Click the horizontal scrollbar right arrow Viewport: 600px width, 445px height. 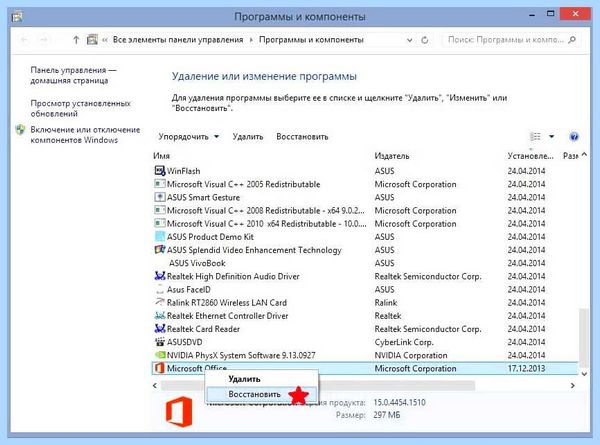point(572,386)
